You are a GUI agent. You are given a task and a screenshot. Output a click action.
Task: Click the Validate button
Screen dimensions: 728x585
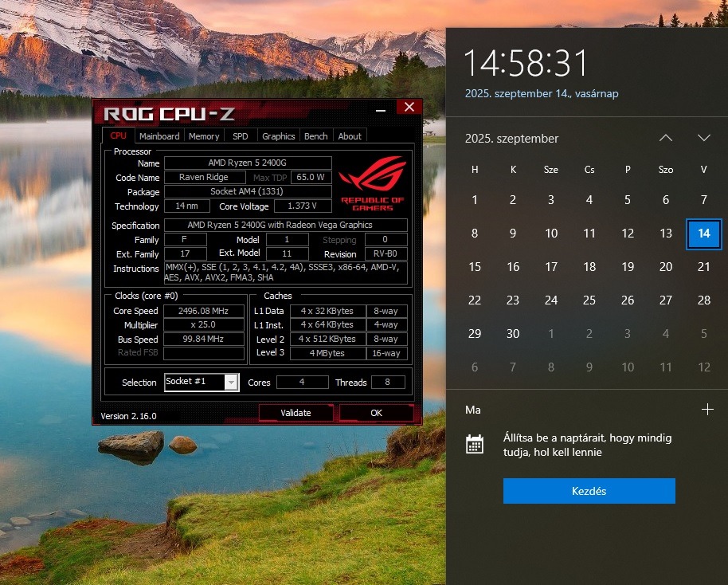pos(296,413)
